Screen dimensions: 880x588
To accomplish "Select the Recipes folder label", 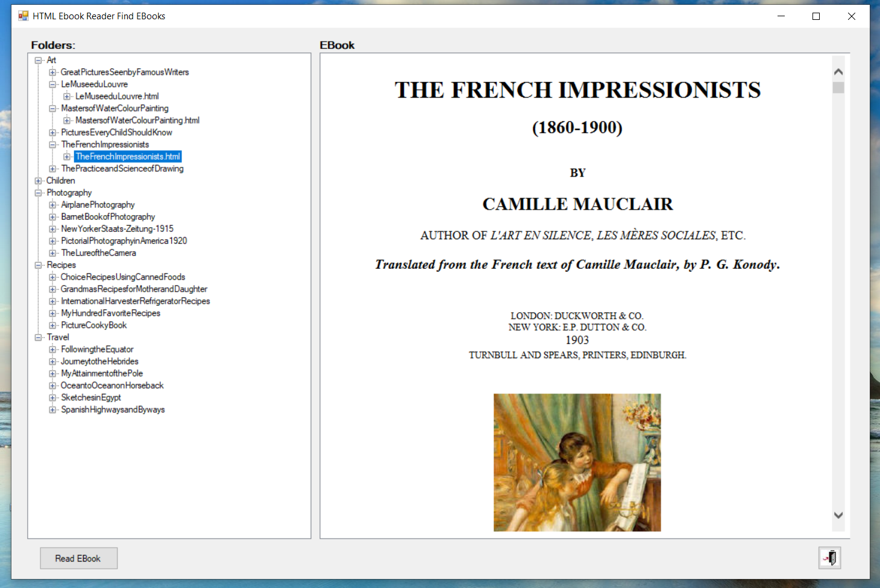I will [x=61, y=265].
